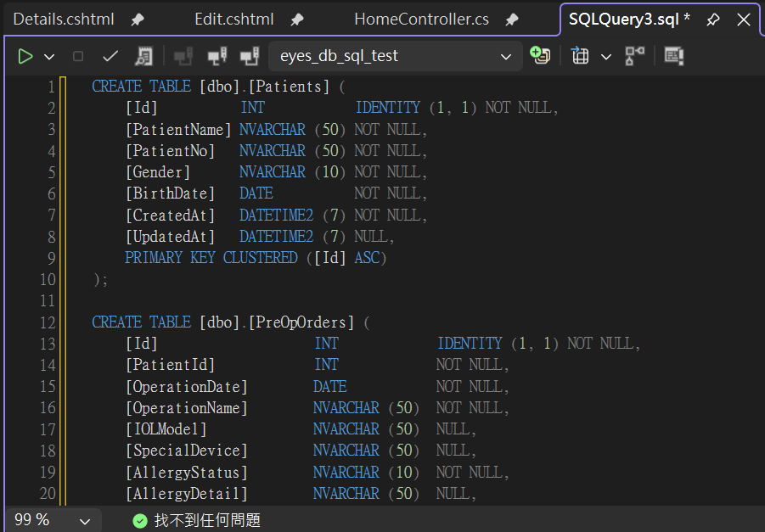The width and height of the screenshot is (765, 532).
Task: Click the Change Connection icon
Action: tap(250, 57)
